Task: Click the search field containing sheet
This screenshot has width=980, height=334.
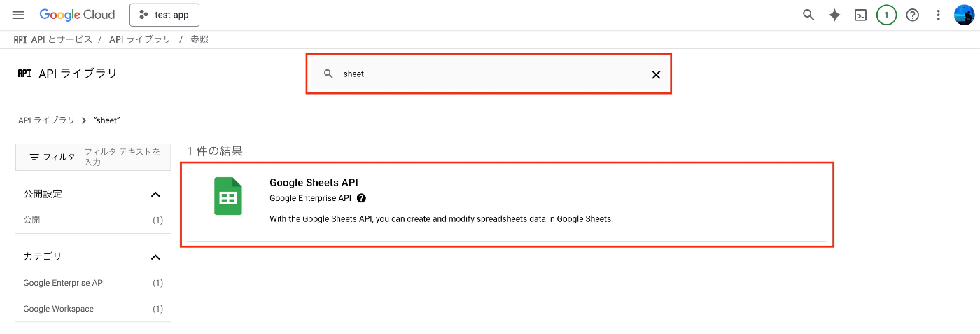Action: (x=489, y=74)
